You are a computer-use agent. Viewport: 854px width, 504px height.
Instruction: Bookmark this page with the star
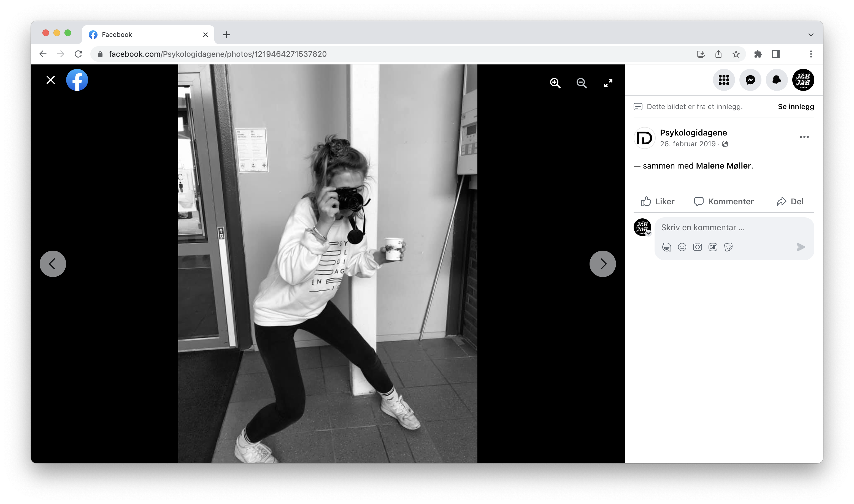click(736, 54)
